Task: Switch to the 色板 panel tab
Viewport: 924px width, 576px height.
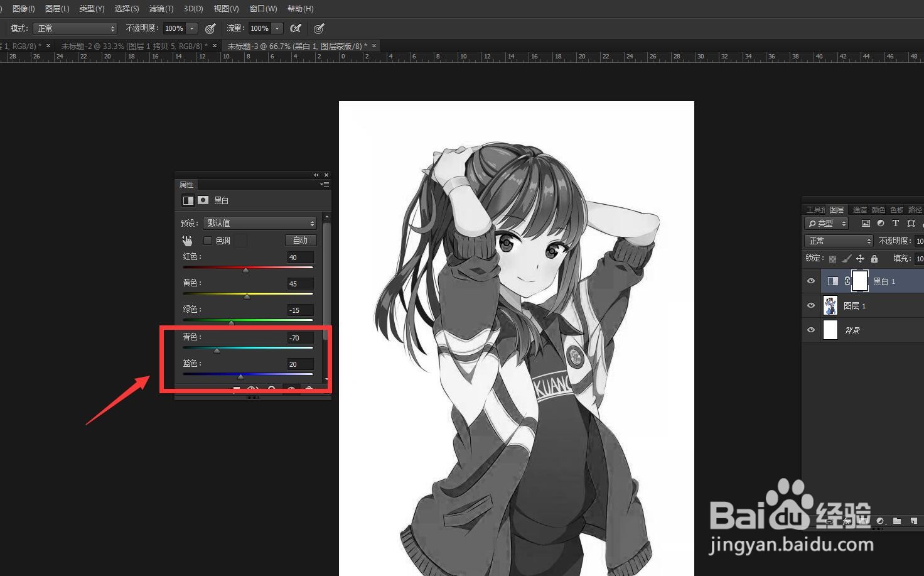Action: click(896, 210)
